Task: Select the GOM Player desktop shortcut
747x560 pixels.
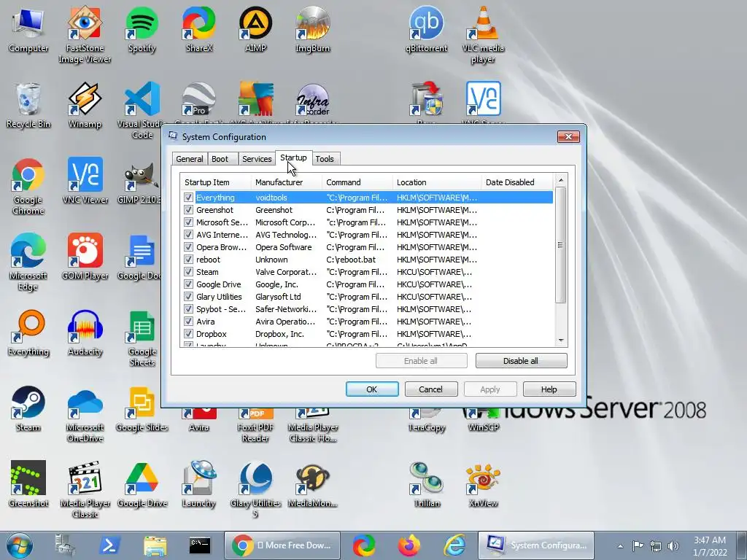Action: (85, 257)
